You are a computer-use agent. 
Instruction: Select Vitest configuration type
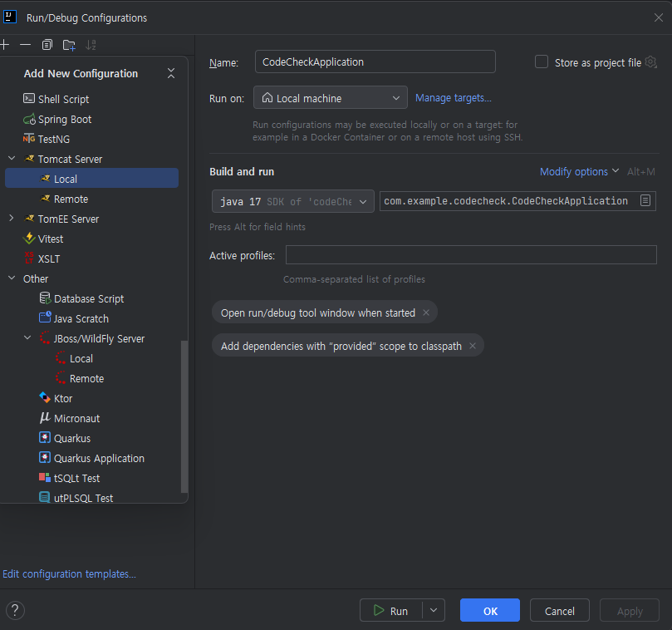click(91, 239)
